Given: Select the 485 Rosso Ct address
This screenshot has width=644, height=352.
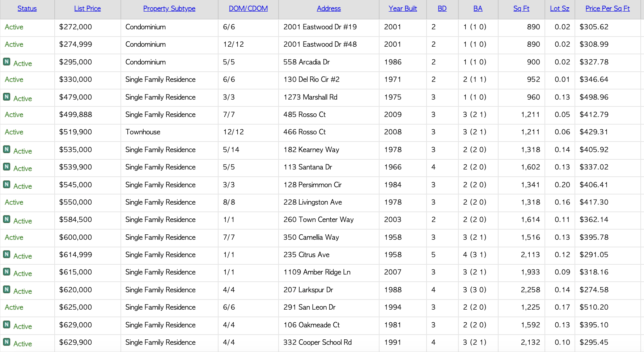Looking at the screenshot, I should tap(305, 115).
